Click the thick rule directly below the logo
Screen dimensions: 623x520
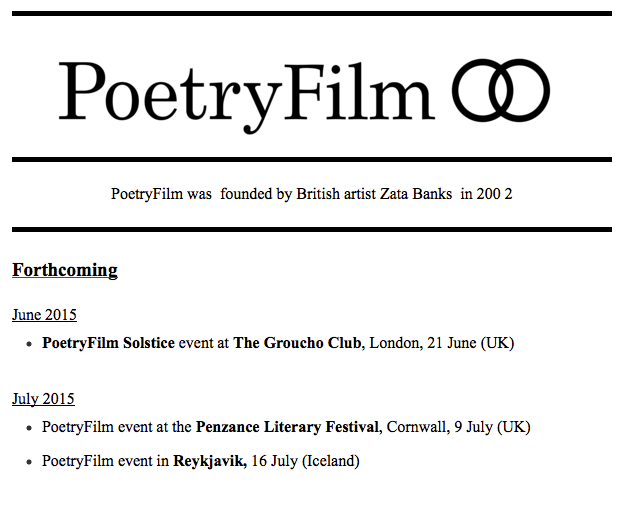311,159
